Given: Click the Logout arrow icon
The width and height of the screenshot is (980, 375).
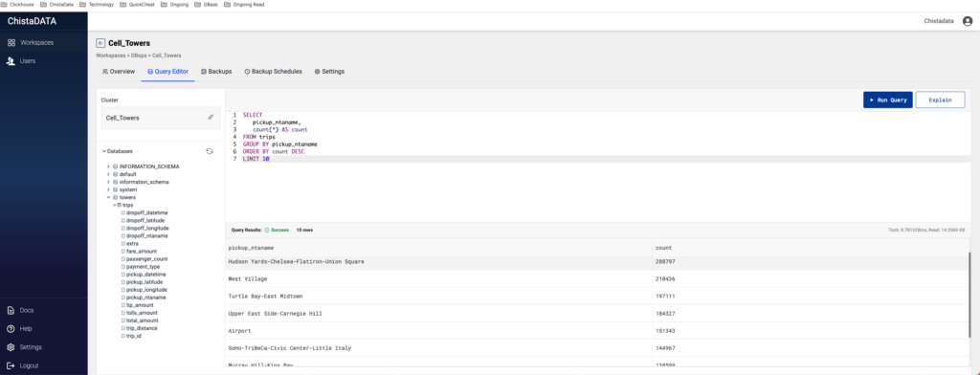Looking at the screenshot, I should [x=11, y=365].
